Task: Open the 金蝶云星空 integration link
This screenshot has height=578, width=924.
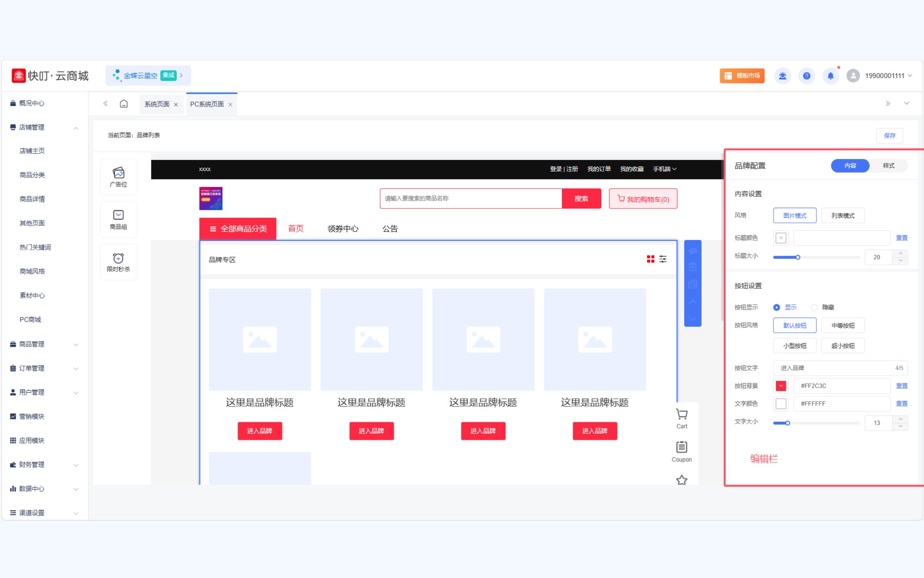Action: coord(148,75)
